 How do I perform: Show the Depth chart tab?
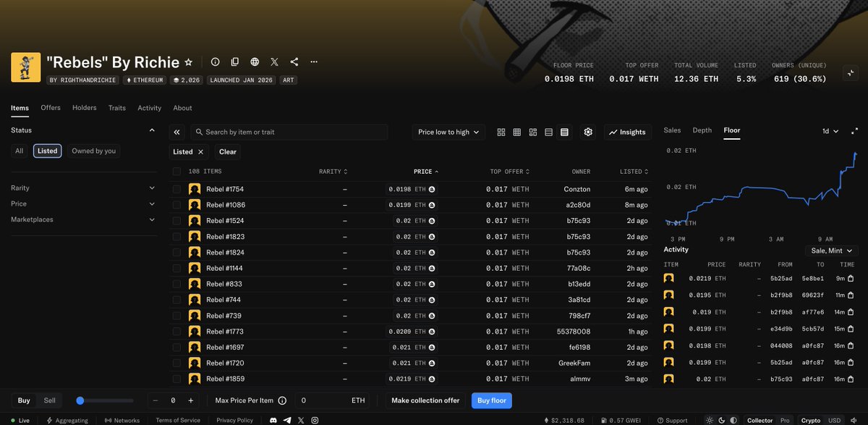(702, 130)
